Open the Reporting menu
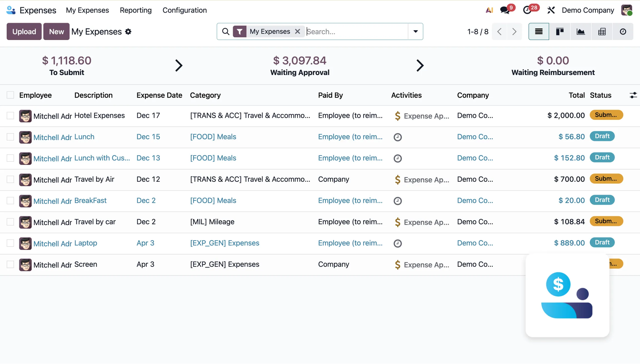Image resolution: width=640 pixels, height=364 pixels. [x=136, y=10]
